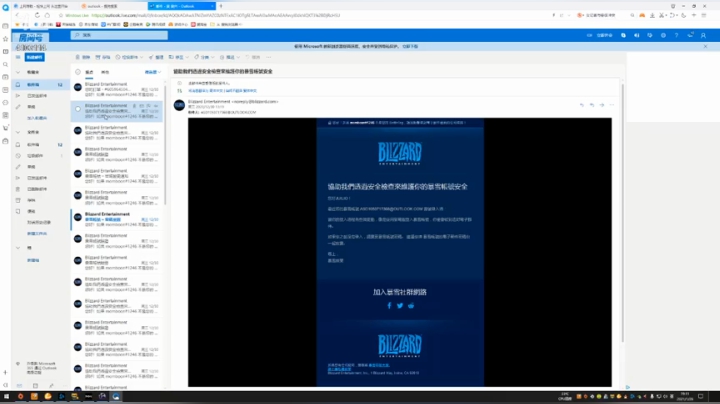The width and height of the screenshot is (720, 404).
Task: Open Outlook settings gear icon
Action: click(x=663, y=35)
